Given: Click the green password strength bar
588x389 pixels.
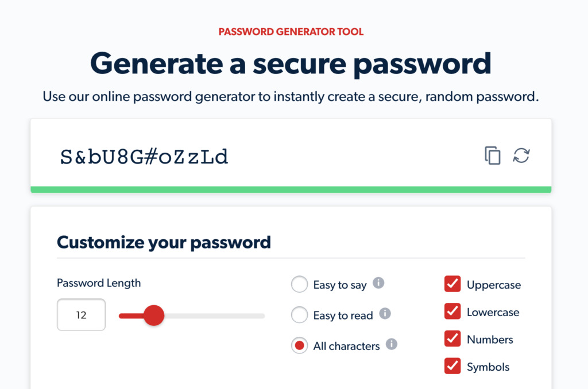Looking at the screenshot, I should (x=291, y=190).
